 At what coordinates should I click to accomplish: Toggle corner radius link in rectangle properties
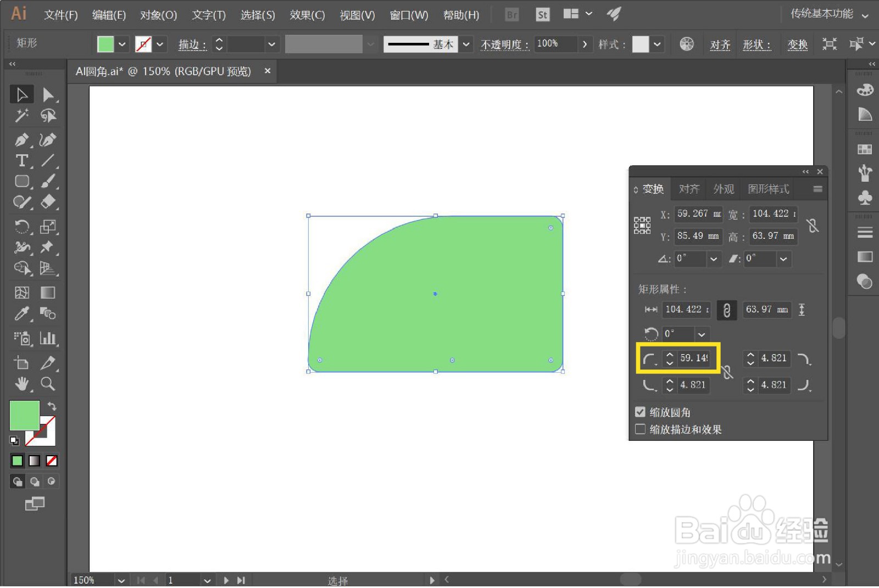(x=727, y=372)
